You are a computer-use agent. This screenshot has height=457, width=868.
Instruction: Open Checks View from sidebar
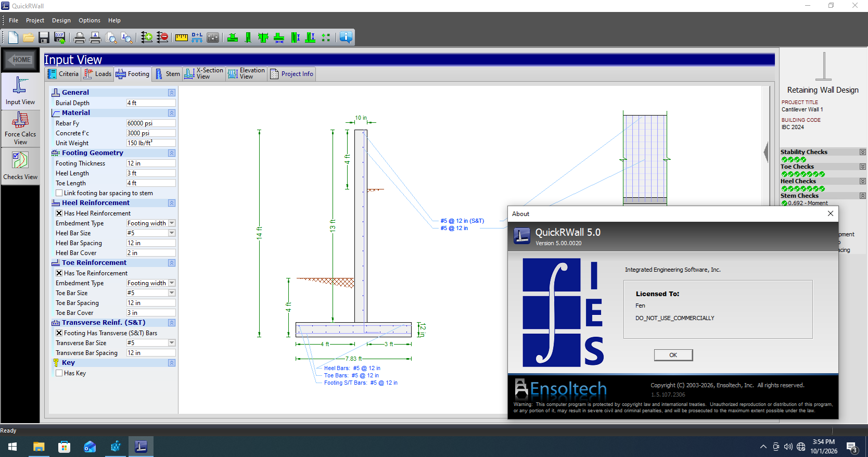[x=20, y=166]
